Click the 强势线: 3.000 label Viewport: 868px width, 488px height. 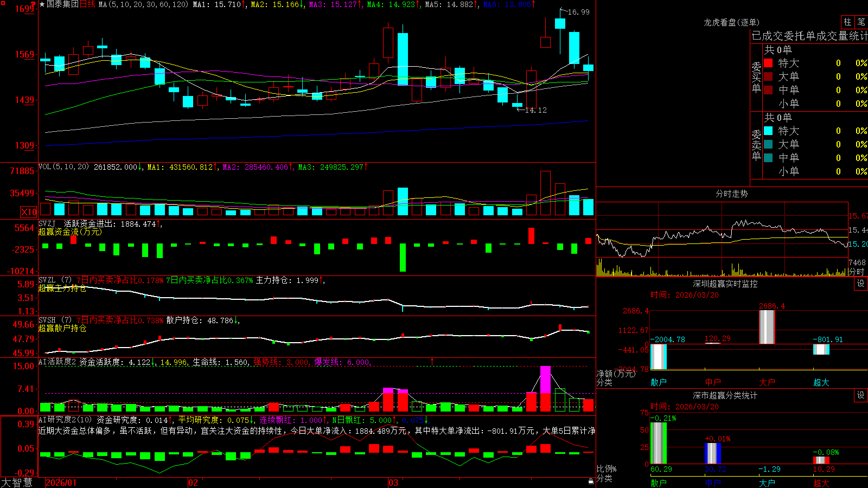[282, 362]
